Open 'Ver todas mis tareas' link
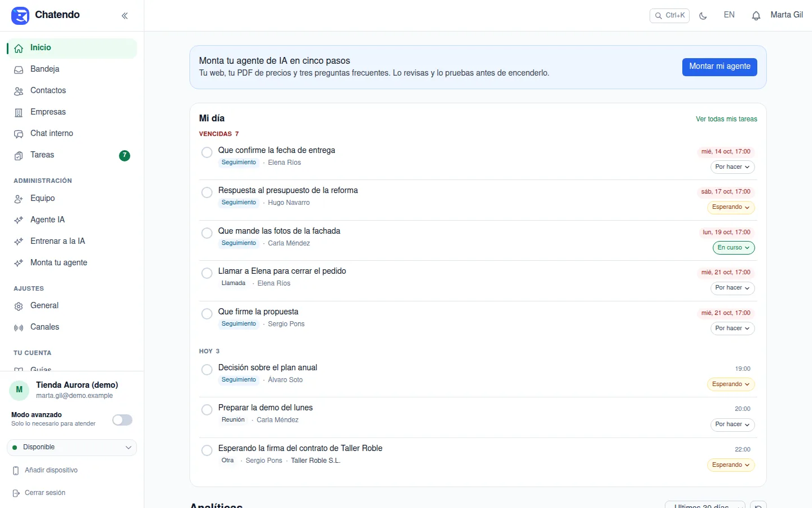Screen dimensions: 812x508 pos(726,119)
